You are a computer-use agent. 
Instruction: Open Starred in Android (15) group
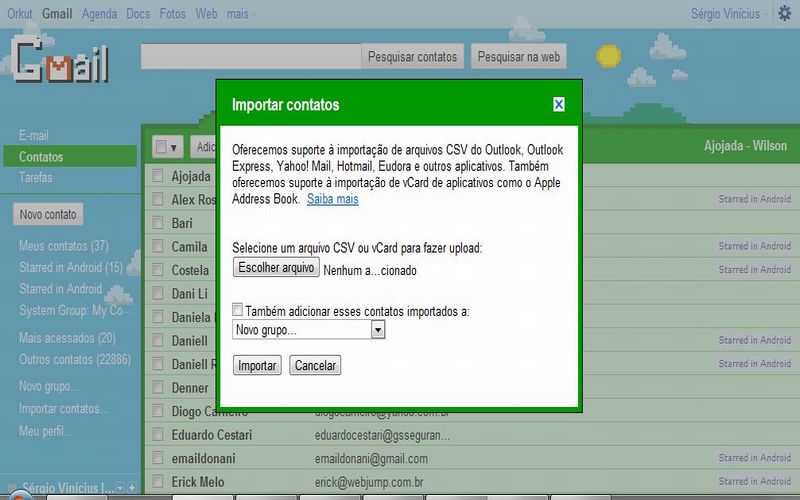pos(71,267)
